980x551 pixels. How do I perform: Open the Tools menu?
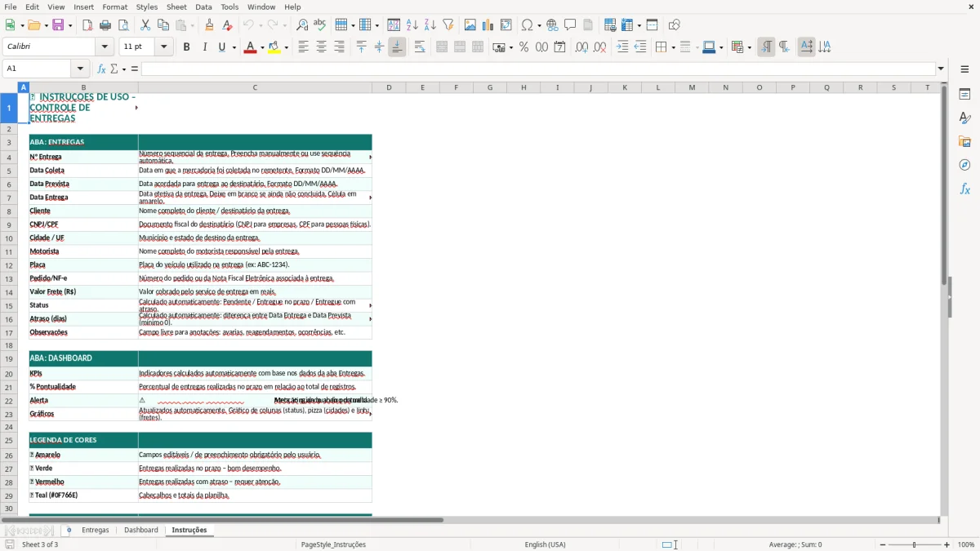pyautogui.click(x=229, y=7)
